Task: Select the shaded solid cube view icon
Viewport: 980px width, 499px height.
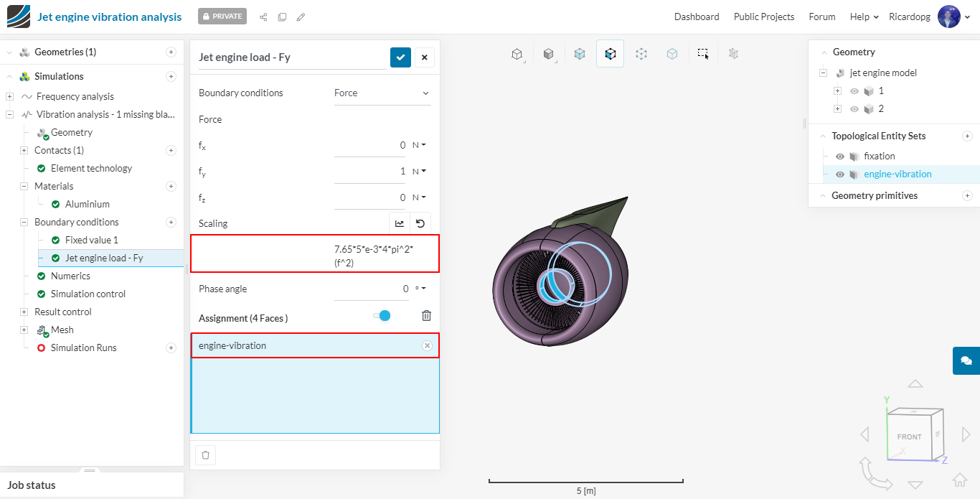Action: click(x=549, y=54)
